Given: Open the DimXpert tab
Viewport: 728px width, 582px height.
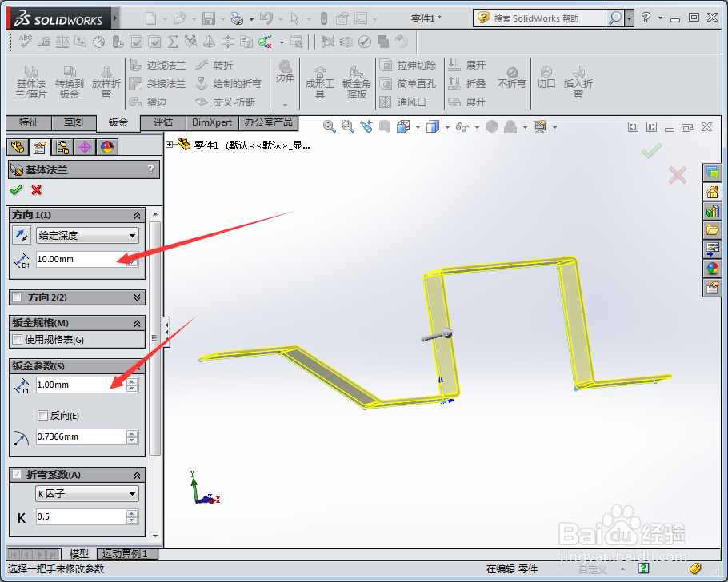Looking at the screenshot, I should pos(212,122).
